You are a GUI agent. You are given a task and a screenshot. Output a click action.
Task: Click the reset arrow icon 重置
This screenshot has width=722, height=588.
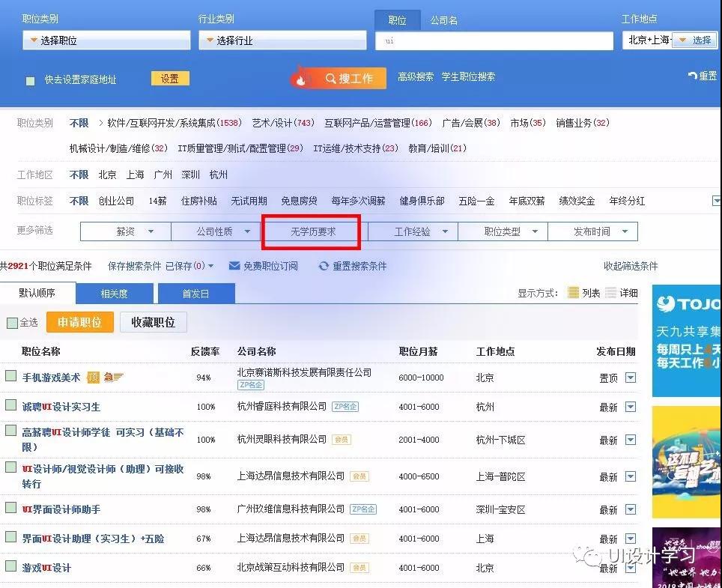tap(692, 76)
